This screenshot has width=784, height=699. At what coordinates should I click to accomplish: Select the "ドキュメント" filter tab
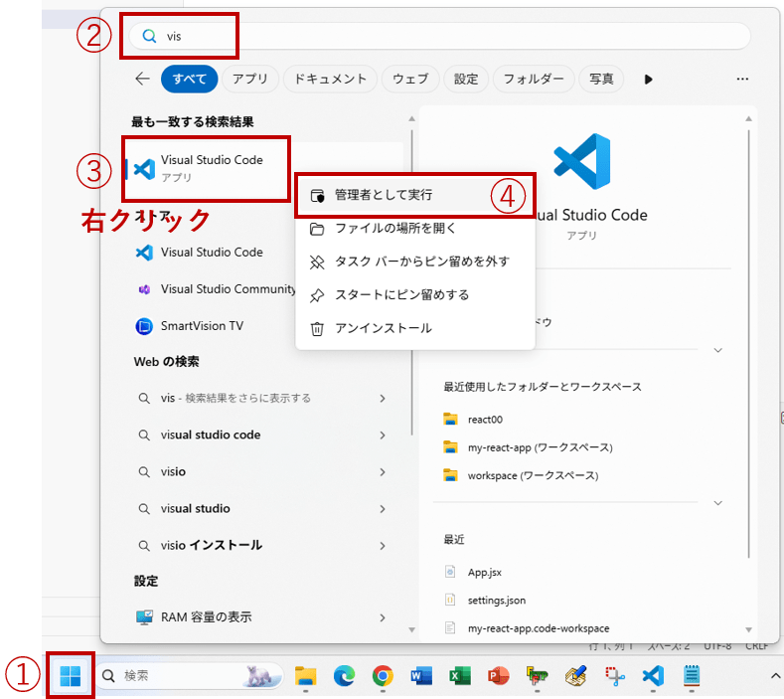(x=332, y=79)
